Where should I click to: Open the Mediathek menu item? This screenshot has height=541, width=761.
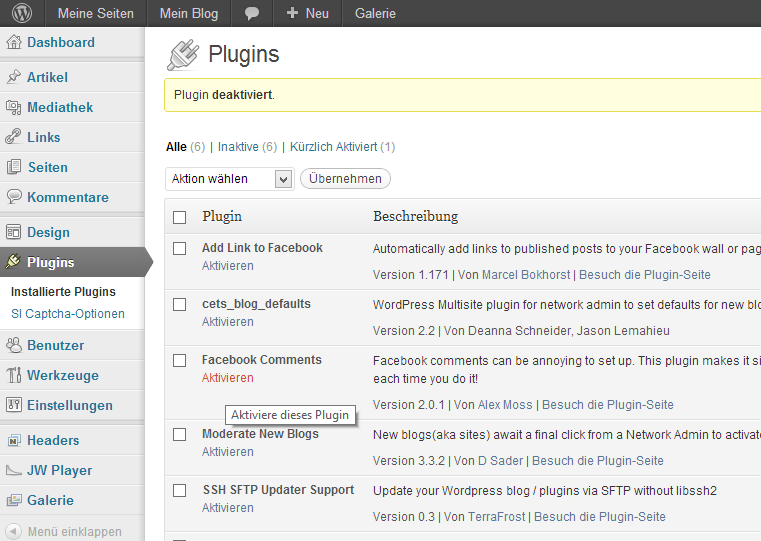click(60, 107)
